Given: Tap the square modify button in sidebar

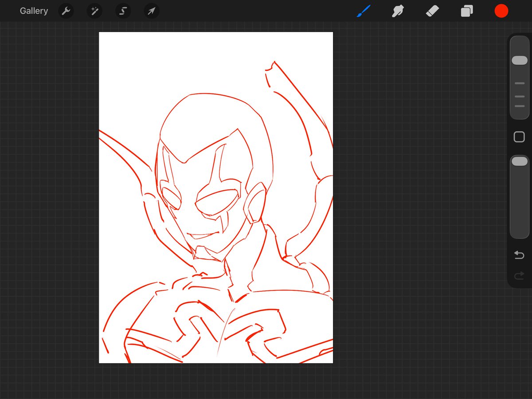Looking at the screenshot, I should tap(519, 137).
